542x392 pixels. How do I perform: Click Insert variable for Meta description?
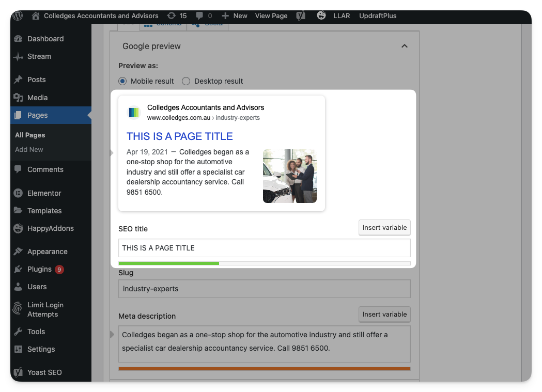pos(384,314)
